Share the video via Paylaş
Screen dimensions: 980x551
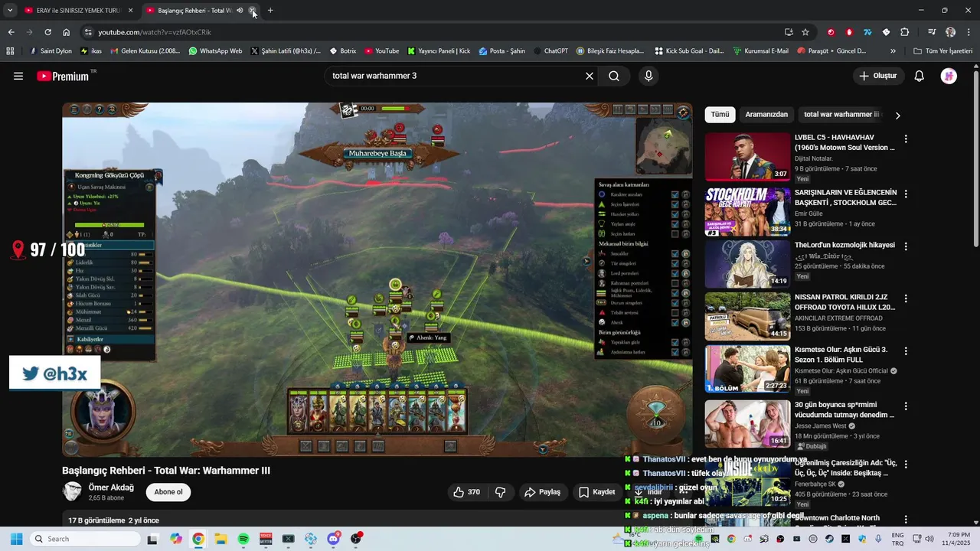[542, 492]
